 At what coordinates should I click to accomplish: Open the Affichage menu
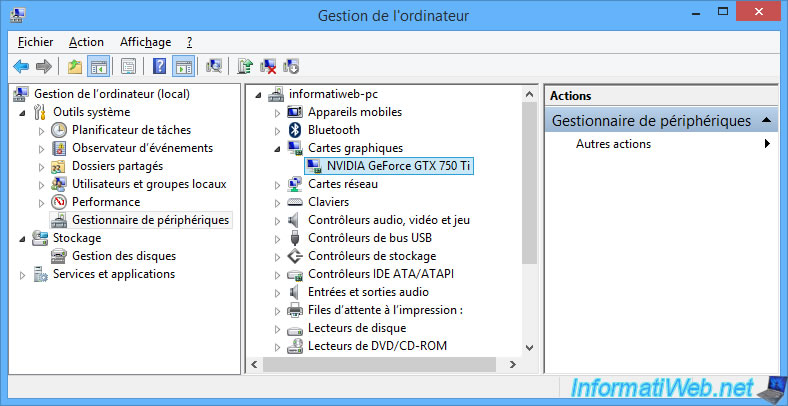pyautogui.click(x=145, y=42)
